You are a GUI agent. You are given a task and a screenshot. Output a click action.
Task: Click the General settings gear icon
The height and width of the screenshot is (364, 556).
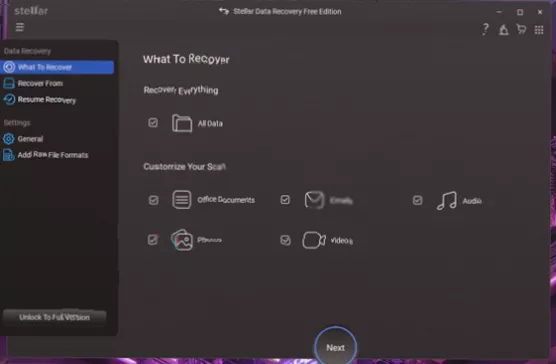click(9, 139)
